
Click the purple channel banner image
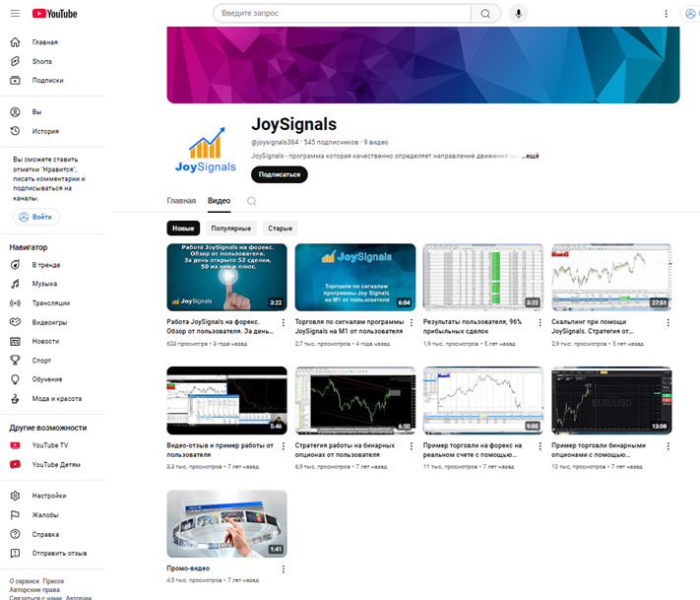tap(423, 65)
